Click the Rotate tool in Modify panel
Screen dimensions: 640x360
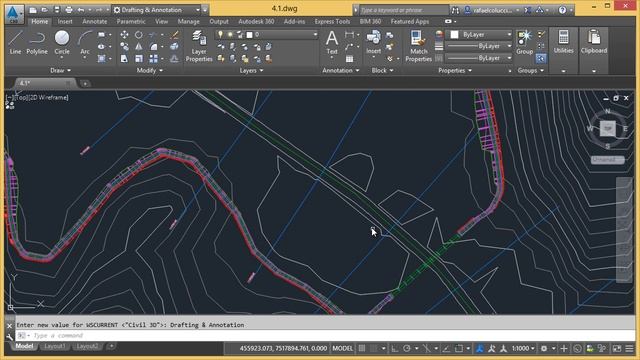pyautogui.click(x=139, y=35)
